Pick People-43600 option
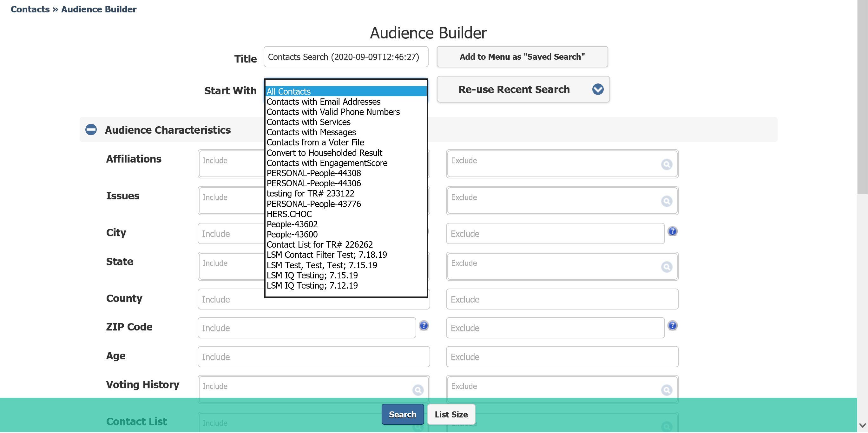868x433 pixels. 346,234
